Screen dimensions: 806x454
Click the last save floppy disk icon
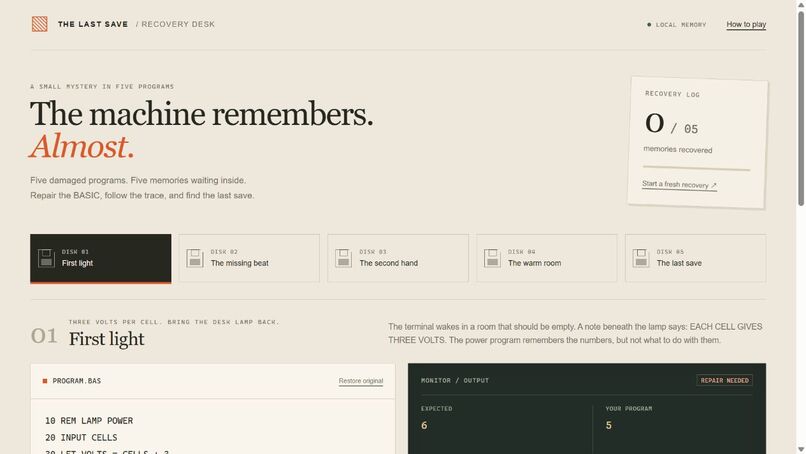point(640,258)
